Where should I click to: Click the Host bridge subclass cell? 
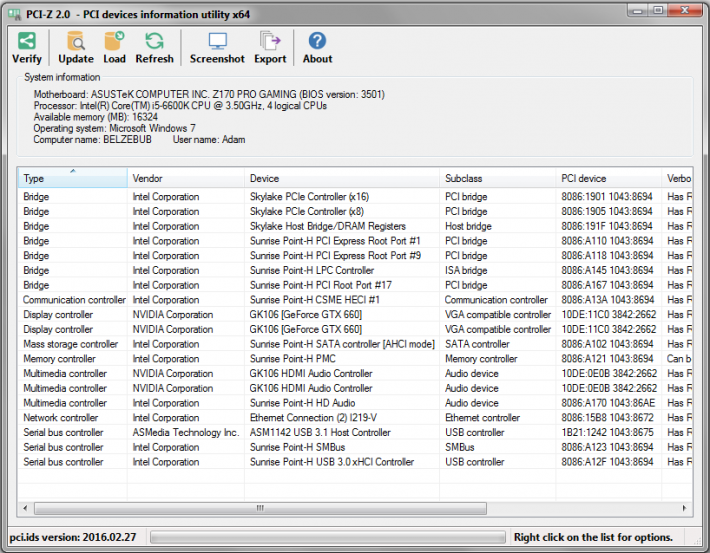click(x=468, y=226)
